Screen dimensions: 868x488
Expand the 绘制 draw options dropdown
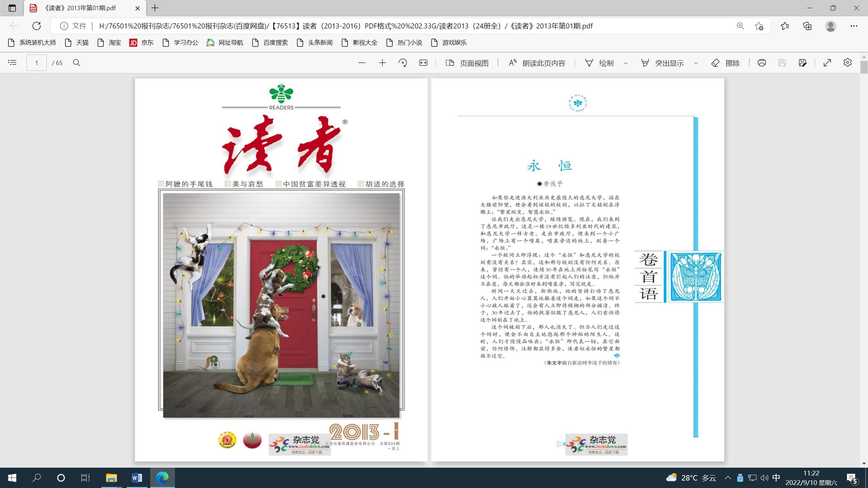pyautogui.click(x=626, y=63)
